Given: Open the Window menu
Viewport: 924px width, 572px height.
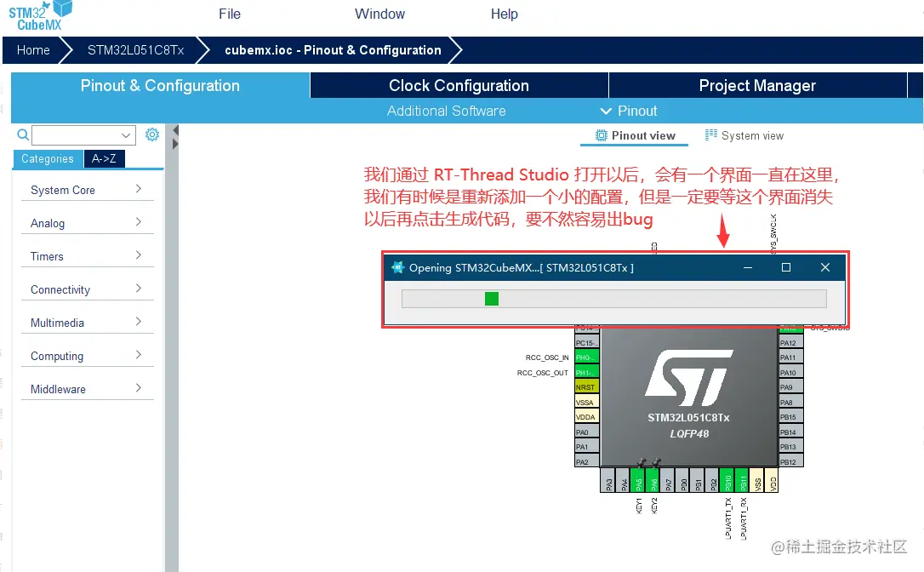Looking at the screenshot, I should click(379, 14).
